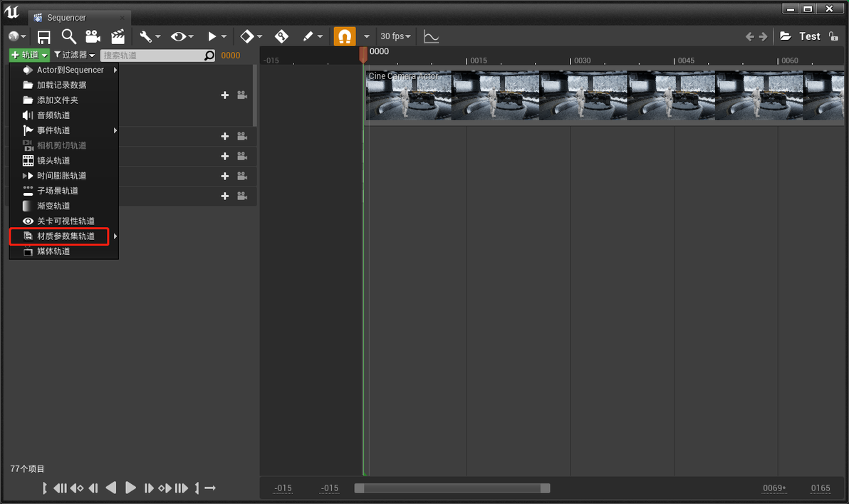This screenshot has width=849, height=504.
Task: Open the 30 fps frame rate dropdown
Action: pos(395,36)
